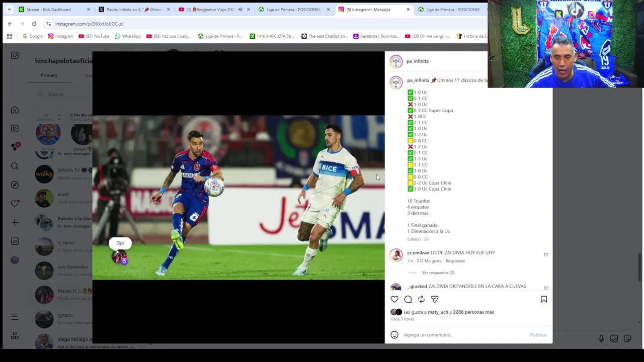Reload the page with the refresh icon
Screen dimensions: 644x362
coord(34,24)
